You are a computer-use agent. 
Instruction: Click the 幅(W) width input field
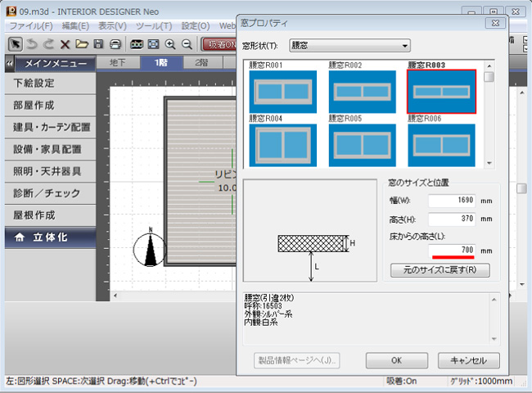point(451,201)
